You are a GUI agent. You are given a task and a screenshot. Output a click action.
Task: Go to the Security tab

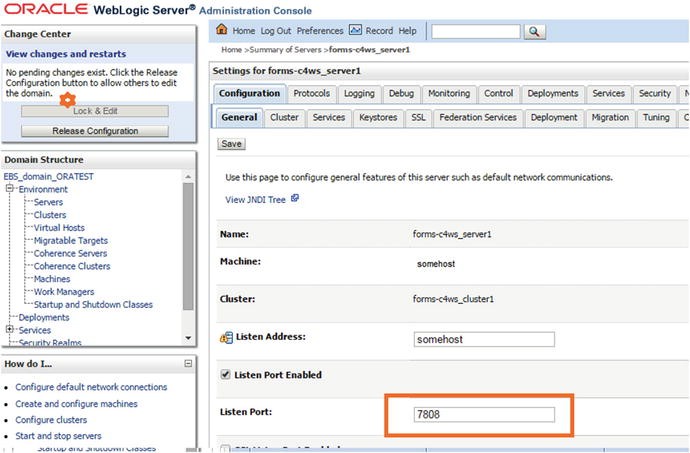tap(654, 93)
